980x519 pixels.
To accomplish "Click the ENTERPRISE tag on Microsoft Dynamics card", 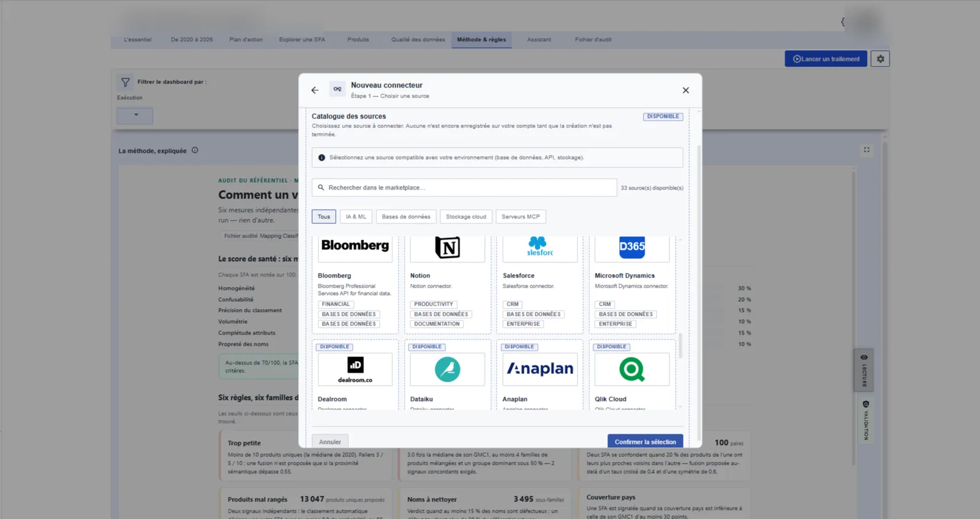I will 616,324.
